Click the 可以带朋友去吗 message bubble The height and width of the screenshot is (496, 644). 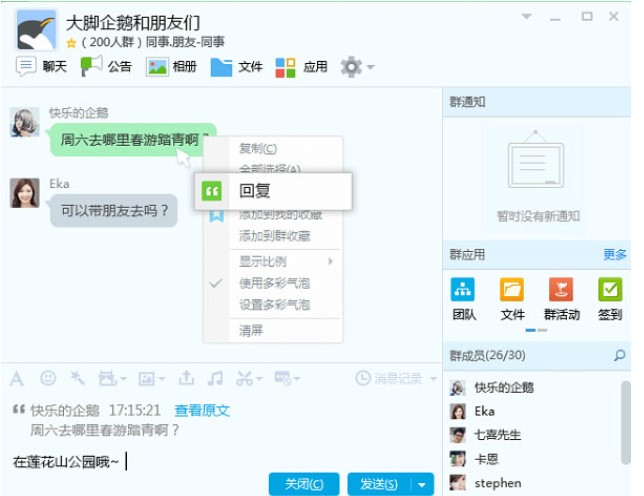tap(114, 211)
